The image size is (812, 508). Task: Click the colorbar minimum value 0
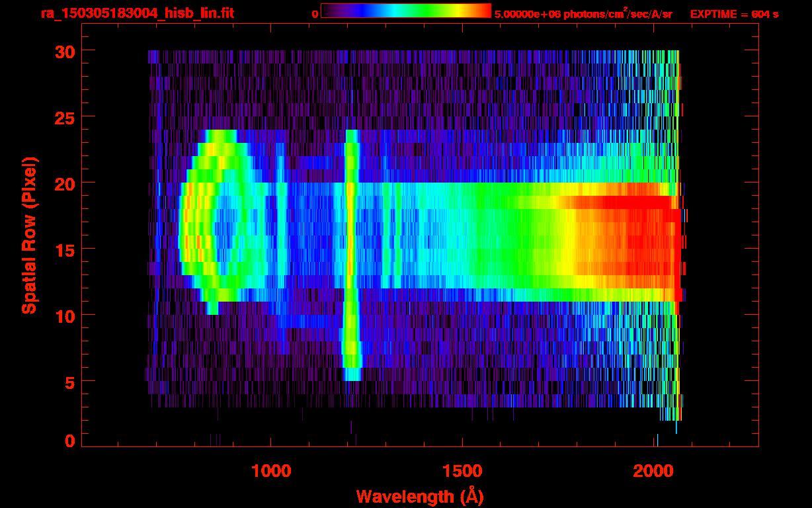click(x=315, y=14)
